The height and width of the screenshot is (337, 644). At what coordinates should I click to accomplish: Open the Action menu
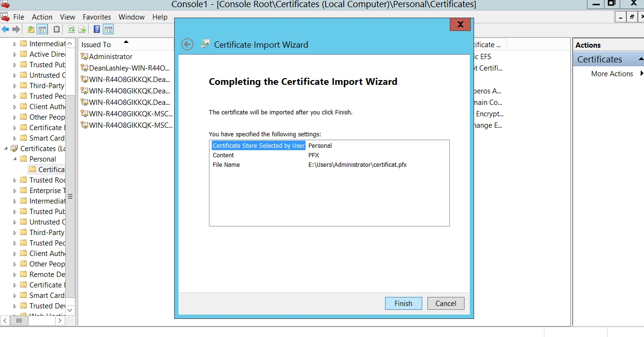click(42, 17)
